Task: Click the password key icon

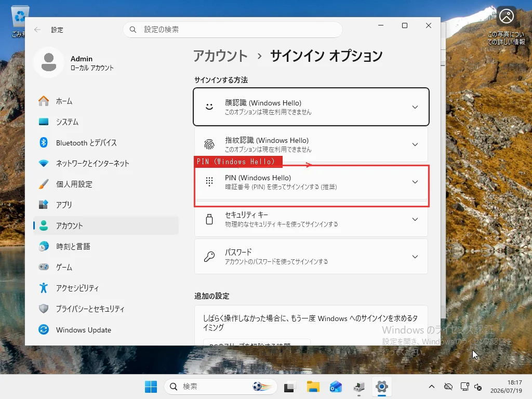Action: pos(209,257)
